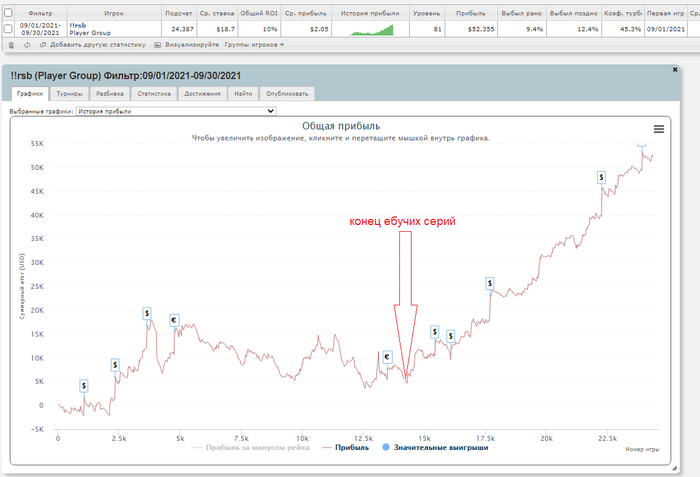This screenshot has height=477, width=700.
Task: Click the trash delete icon under the table
Action: pos(11,45)
